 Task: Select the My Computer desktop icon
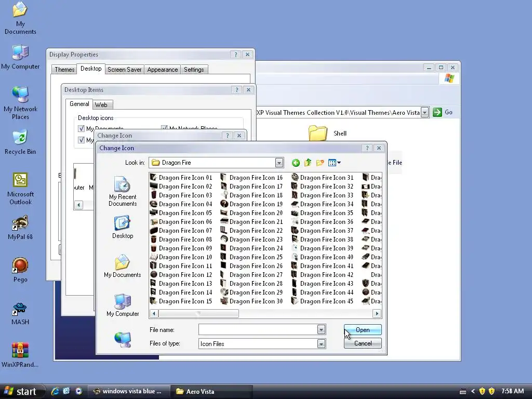(20, 57)
